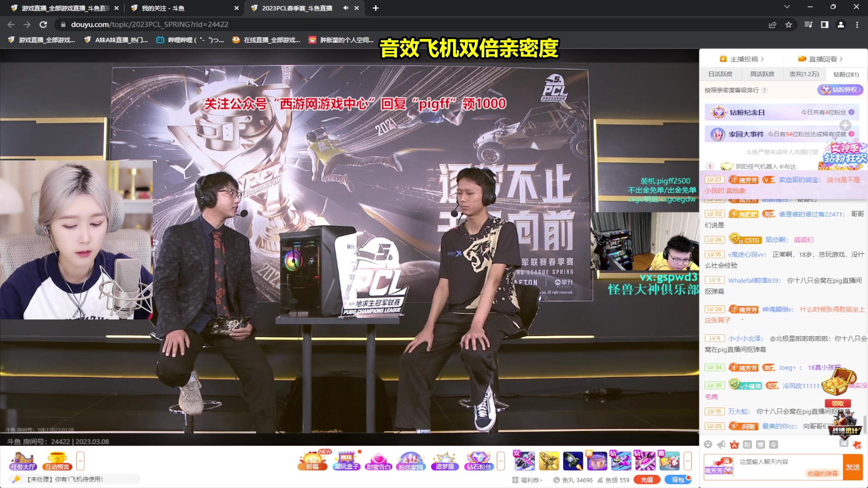Open the 直播回看 replay link
This screenshot has width=868, height=488.
[x=821, y=59]
